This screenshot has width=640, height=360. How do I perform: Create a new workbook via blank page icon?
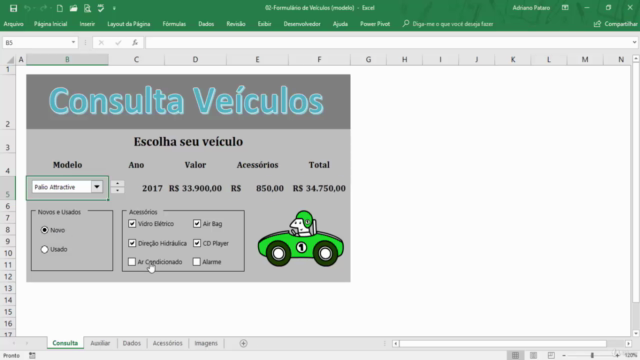(x=60, y=8)
